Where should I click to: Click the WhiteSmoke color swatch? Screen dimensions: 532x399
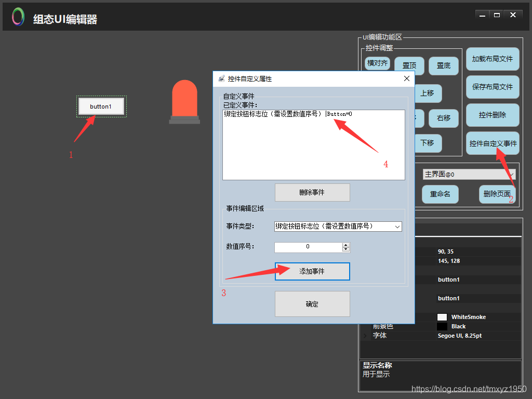[442, 317]
